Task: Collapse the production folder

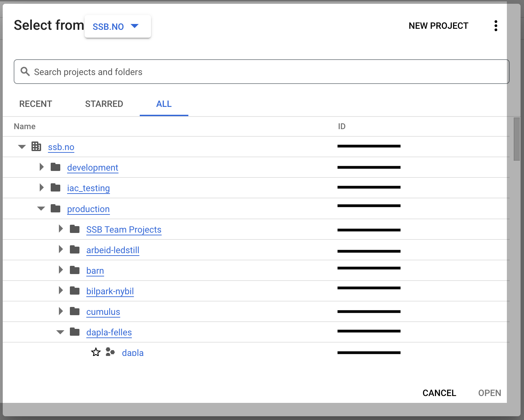Action: [41, 209]
